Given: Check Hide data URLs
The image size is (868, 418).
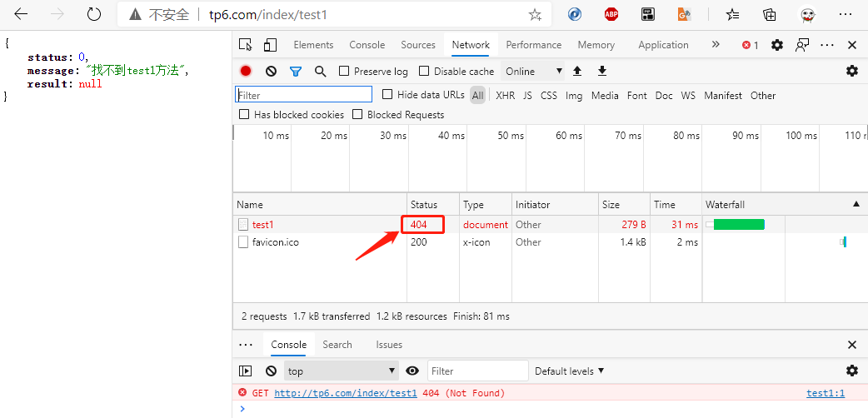Looking at the screenshot, I should point(387,95).
